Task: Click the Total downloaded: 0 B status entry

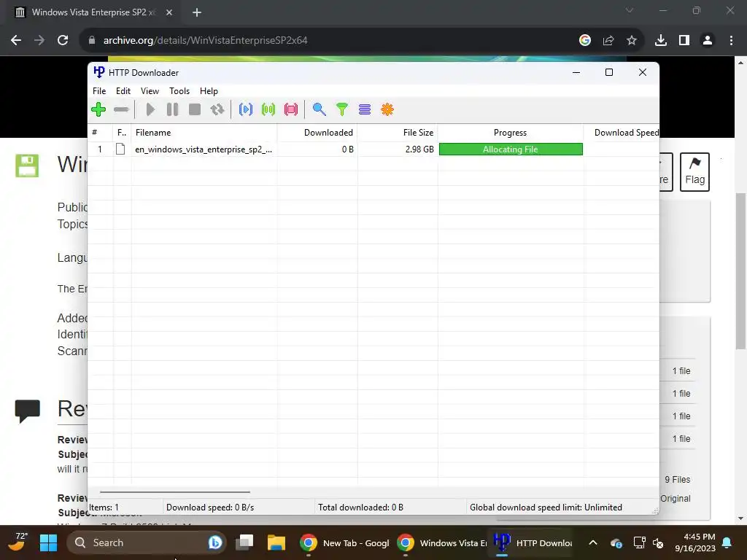Action: pyautogui.click(x=360, y=507)
